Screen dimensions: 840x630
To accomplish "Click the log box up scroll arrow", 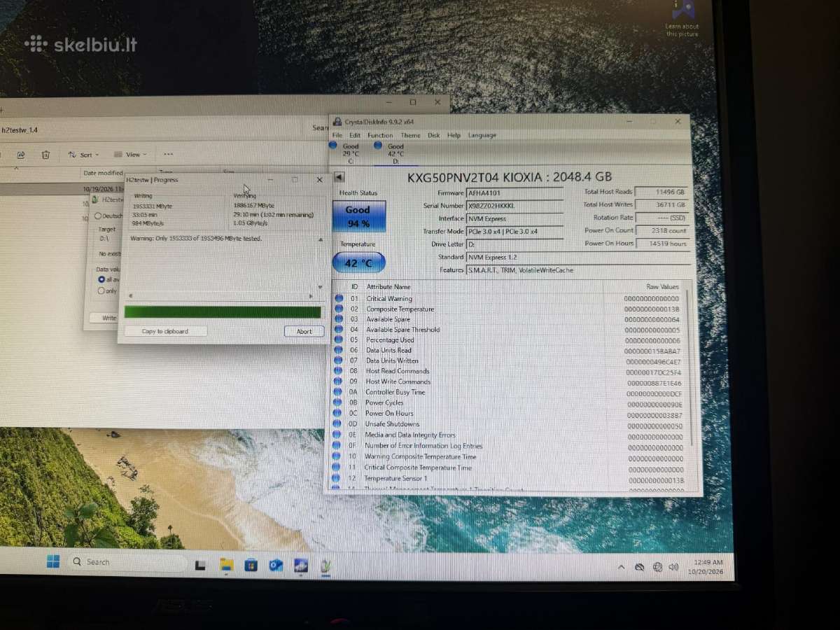I will click(320, 239).
